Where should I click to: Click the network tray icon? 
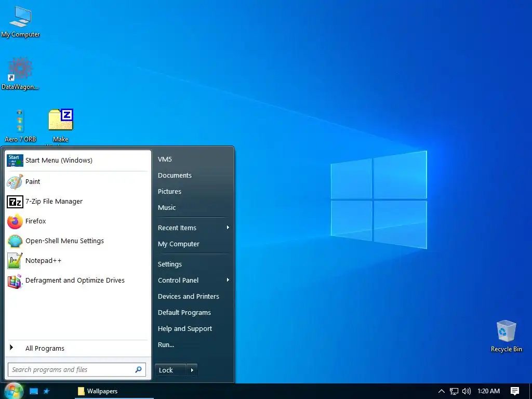pos(454,391)
